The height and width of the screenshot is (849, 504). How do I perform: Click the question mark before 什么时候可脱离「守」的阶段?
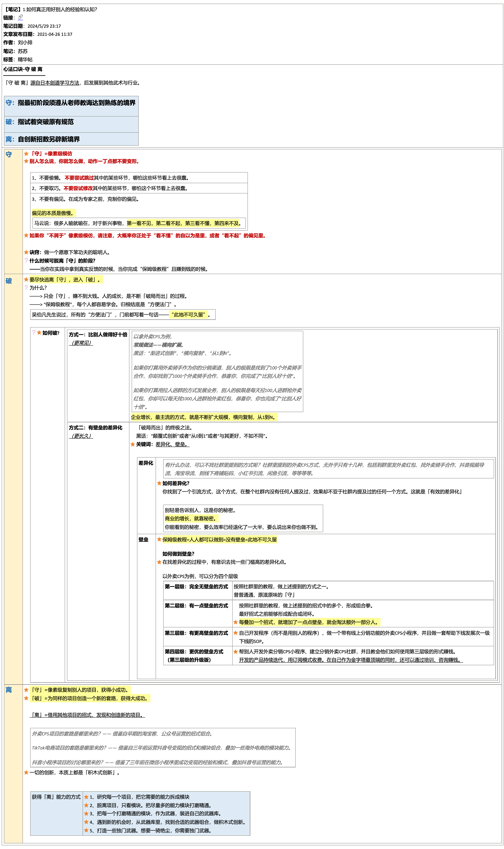coord(26,260)
